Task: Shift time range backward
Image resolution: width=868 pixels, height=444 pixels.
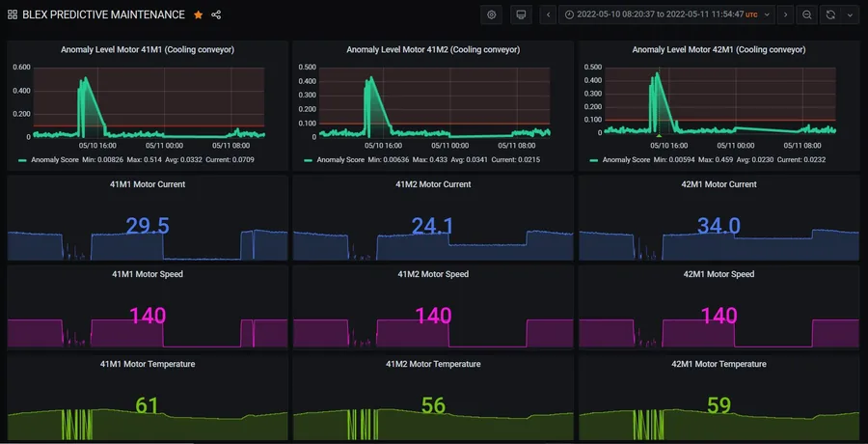Action: (x=548, y=15)
